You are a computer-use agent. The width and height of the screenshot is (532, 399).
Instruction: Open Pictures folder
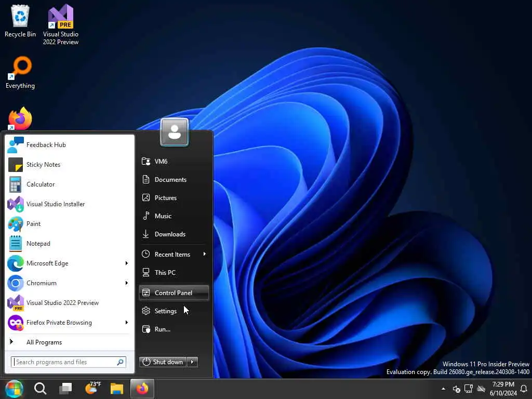(x=174, y=198)
